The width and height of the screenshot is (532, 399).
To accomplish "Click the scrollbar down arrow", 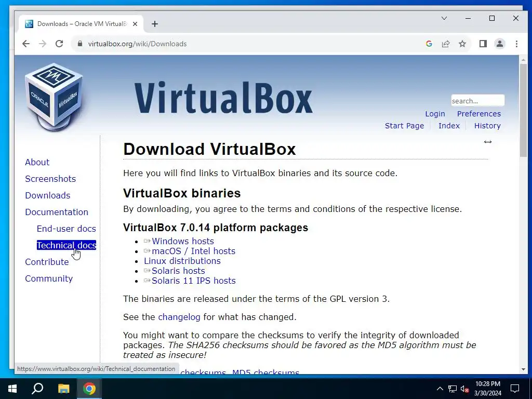I will pos(523,369).
